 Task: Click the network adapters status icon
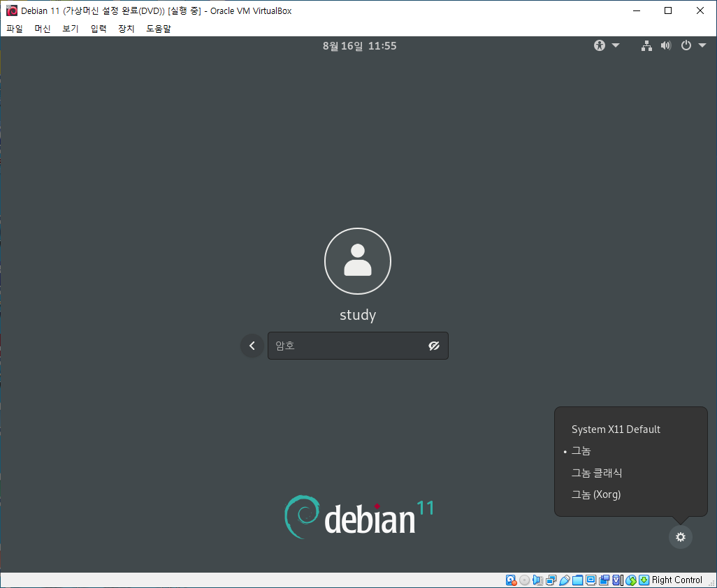(x=551, y=580)
